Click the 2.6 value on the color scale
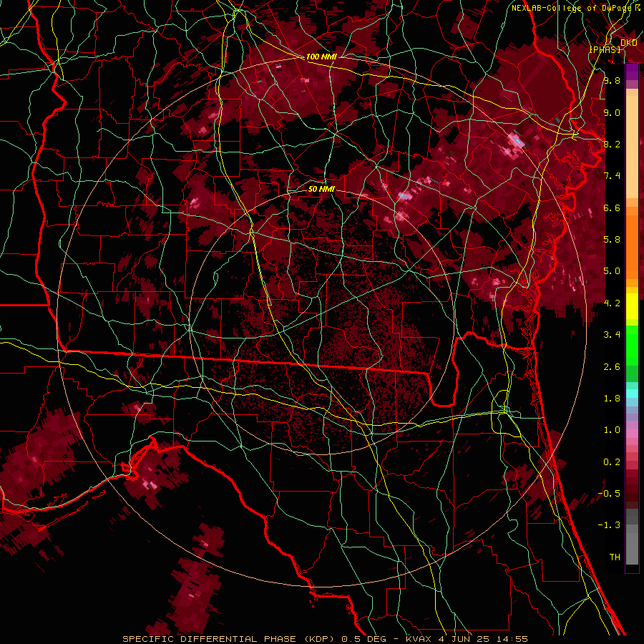Image resolution: width=644 pixels, height=644 pixels. pyautogui.click(x=612, y=367)
